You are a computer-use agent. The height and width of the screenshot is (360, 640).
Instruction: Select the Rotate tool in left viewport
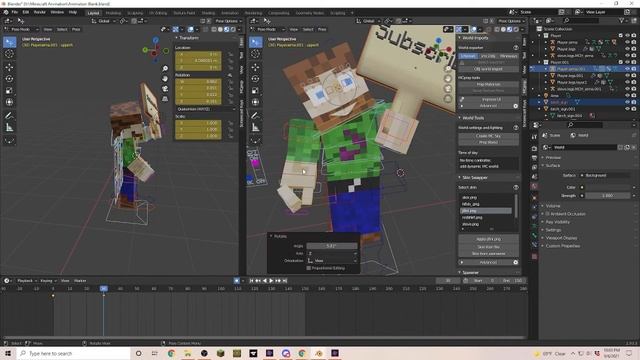coord(9,78)
